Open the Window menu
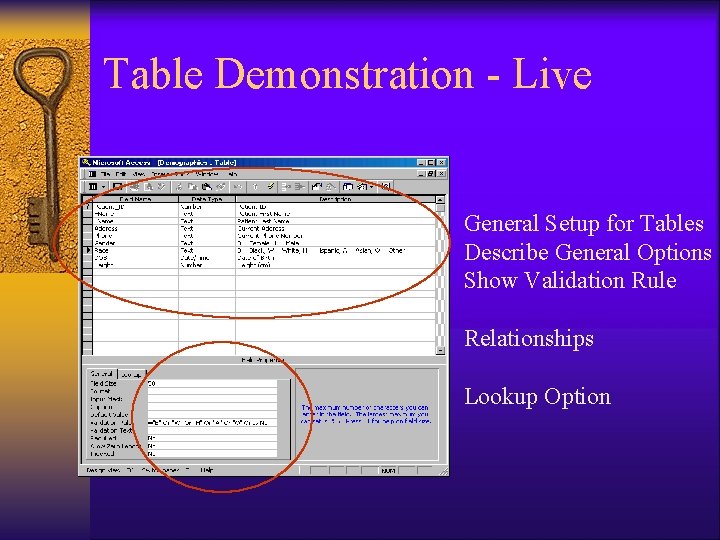720x540 pixels. 207,174
